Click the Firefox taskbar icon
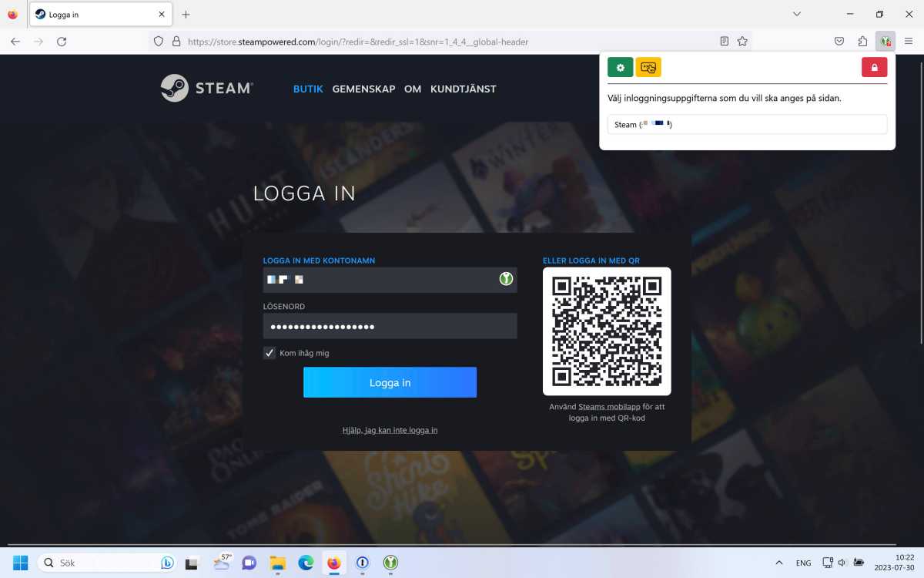The width and height of the screenshot is (924, 578). 334,563
